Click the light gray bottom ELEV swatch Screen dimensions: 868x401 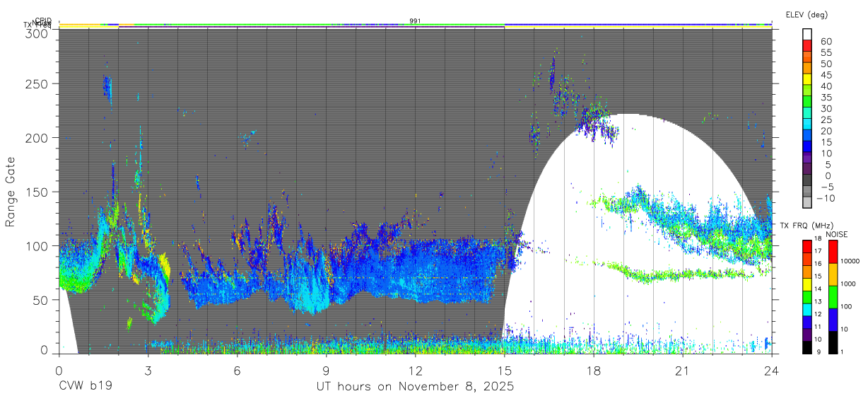pos(808,204)
